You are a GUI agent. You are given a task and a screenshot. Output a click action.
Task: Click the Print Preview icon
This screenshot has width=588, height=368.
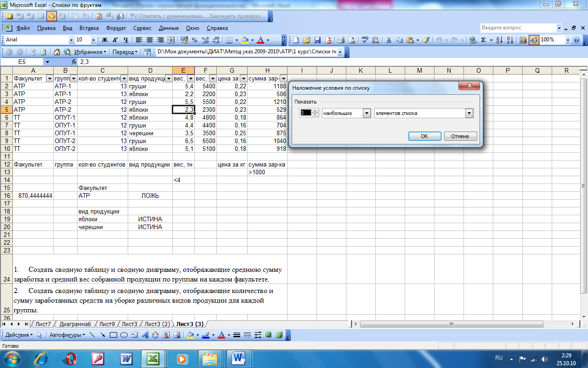coord(351,40)
